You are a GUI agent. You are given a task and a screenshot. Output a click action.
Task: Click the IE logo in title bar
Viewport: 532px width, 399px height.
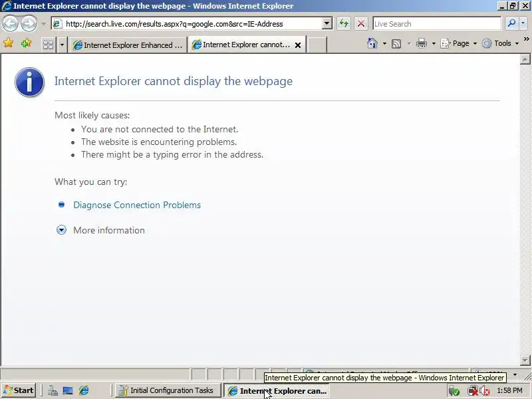(x=7, y=6)
